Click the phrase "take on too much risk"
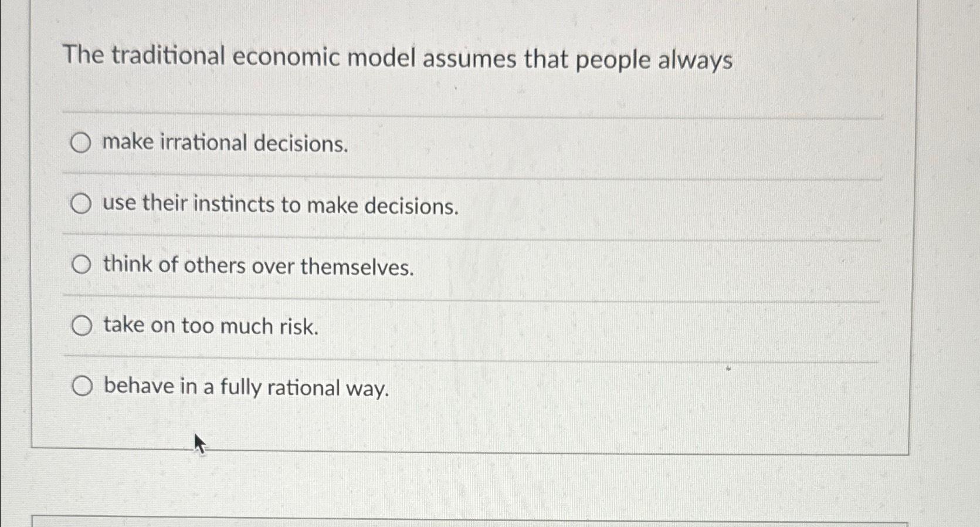The height and width of the screenshot is (527, 980). point(210,326)
